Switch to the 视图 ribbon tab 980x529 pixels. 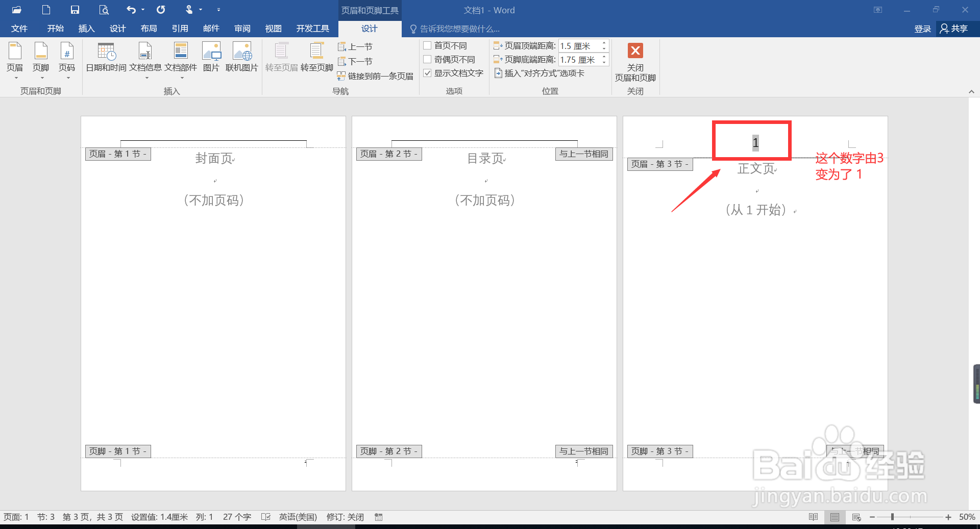click(273, 28)
